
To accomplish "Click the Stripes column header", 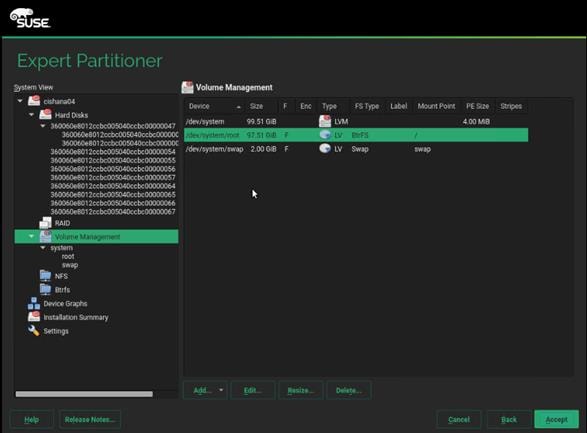I will (x=511, y=106).
